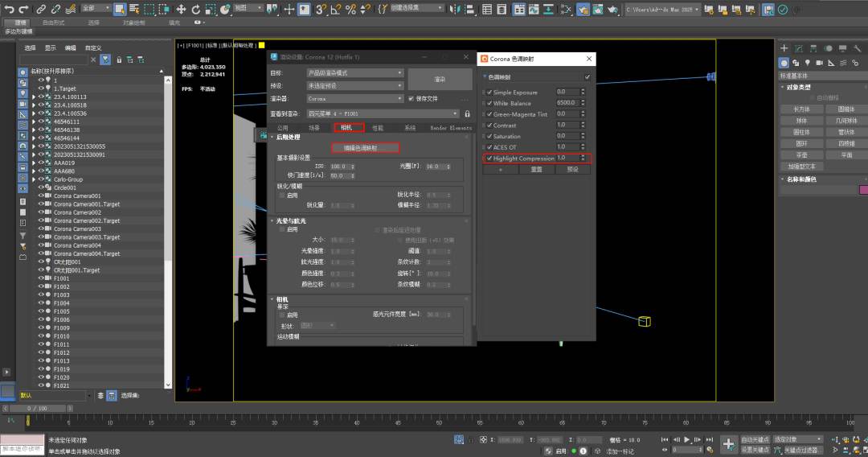Open first tab in render setup dialog
This screenshot has width=868, height=457.
282,128
